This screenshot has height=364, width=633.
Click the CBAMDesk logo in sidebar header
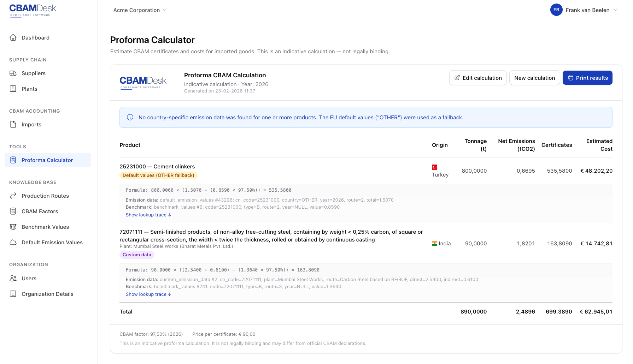pyautogui.click(x=33, y=10)
